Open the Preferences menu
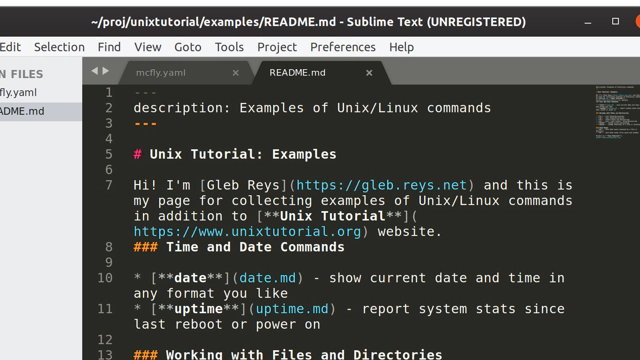This screenshot has width=640, height=360. [343, 47]
